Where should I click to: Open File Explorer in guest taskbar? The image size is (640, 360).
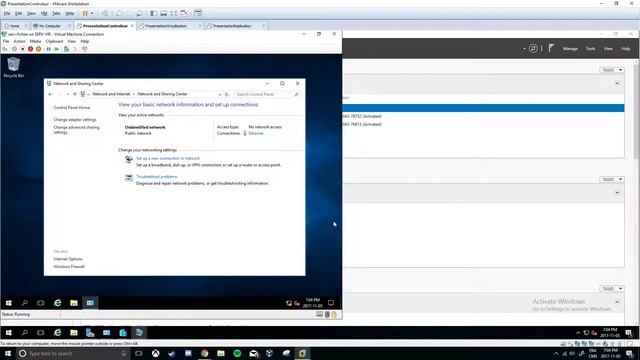[74, 303]
